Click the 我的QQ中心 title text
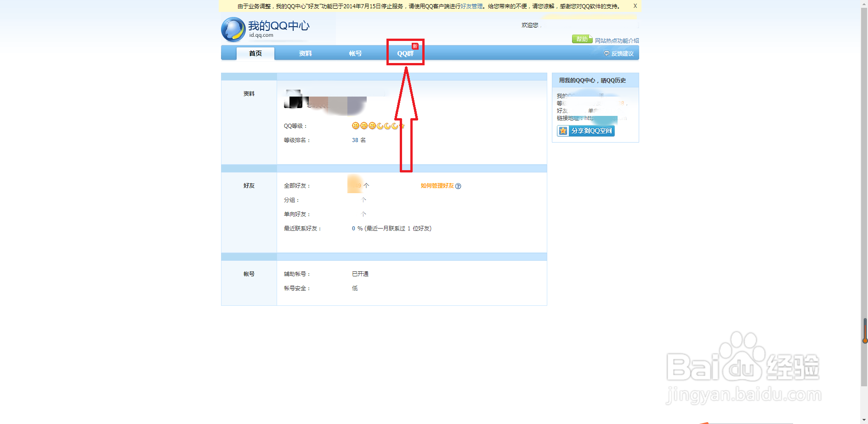868x424 pixels. coord(279,26)
